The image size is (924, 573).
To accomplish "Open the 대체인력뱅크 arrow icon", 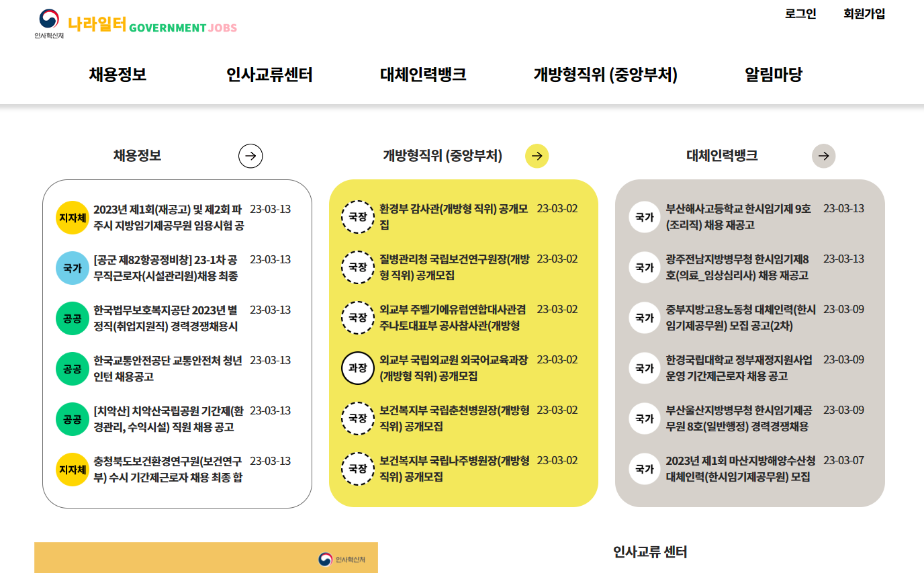I will click(823, 156).
